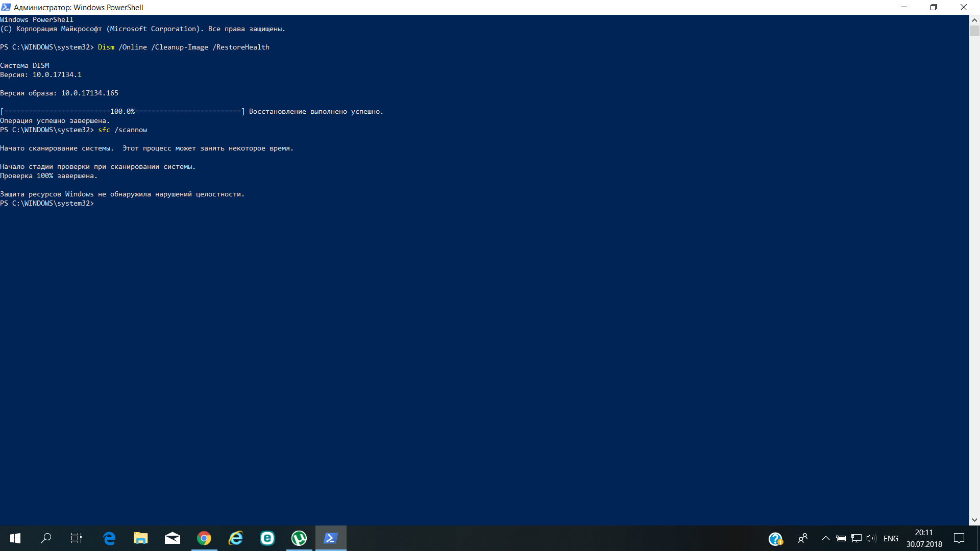Open the volume speaker icon
Screen dimensions: 980x551
871,538
